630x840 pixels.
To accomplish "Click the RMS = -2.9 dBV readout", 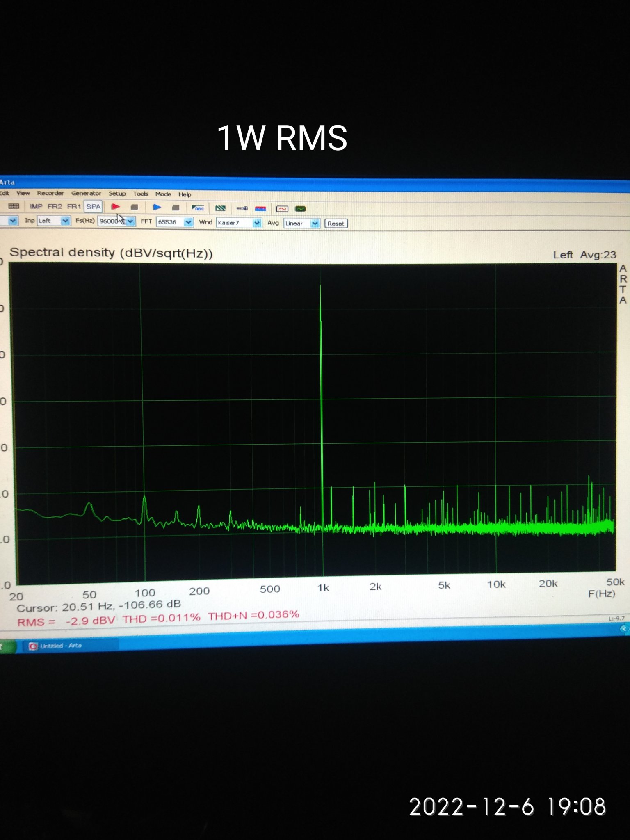I will [x=66, y=621].
